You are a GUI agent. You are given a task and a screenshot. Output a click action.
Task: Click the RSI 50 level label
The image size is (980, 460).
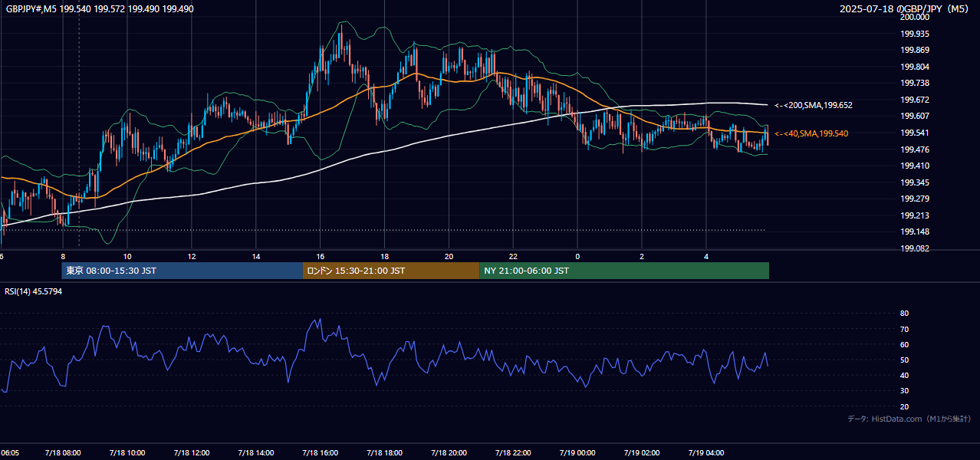click(904, 360)
